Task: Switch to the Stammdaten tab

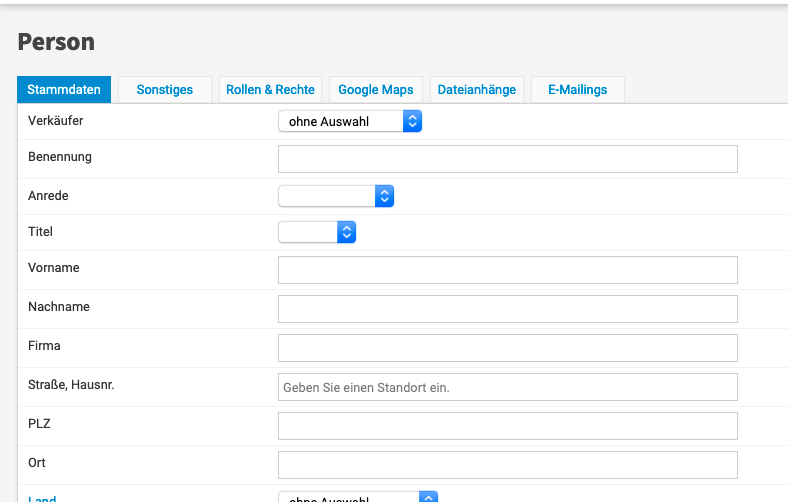Action: (64, 90)
